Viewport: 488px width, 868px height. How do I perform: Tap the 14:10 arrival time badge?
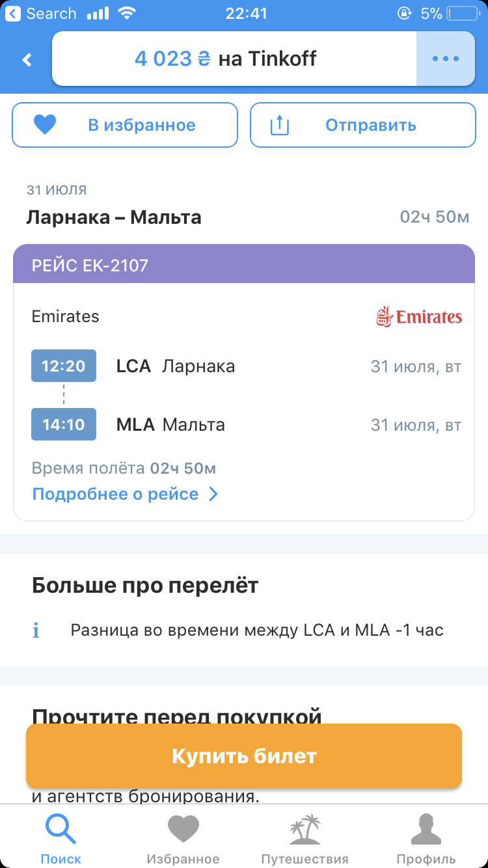64,424
